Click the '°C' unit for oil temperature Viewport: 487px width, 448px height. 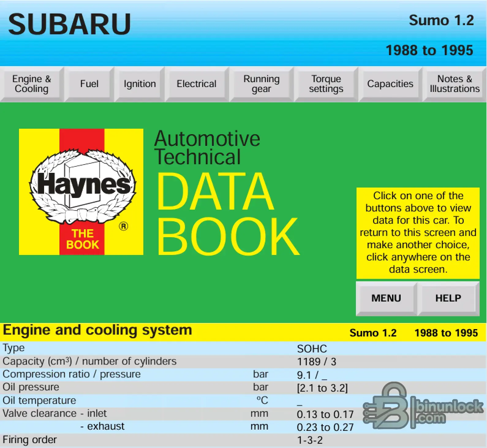click(262, 400)
